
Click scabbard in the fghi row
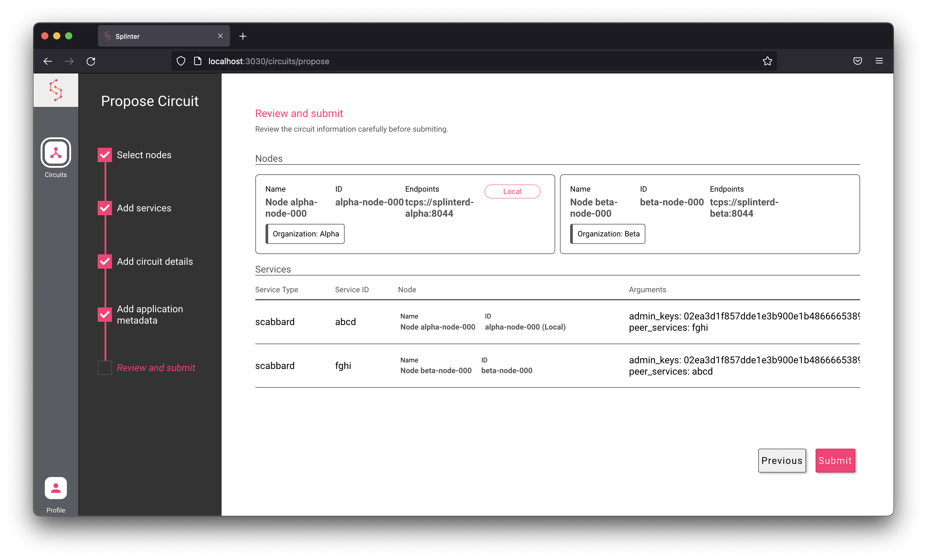click(275, 366)
